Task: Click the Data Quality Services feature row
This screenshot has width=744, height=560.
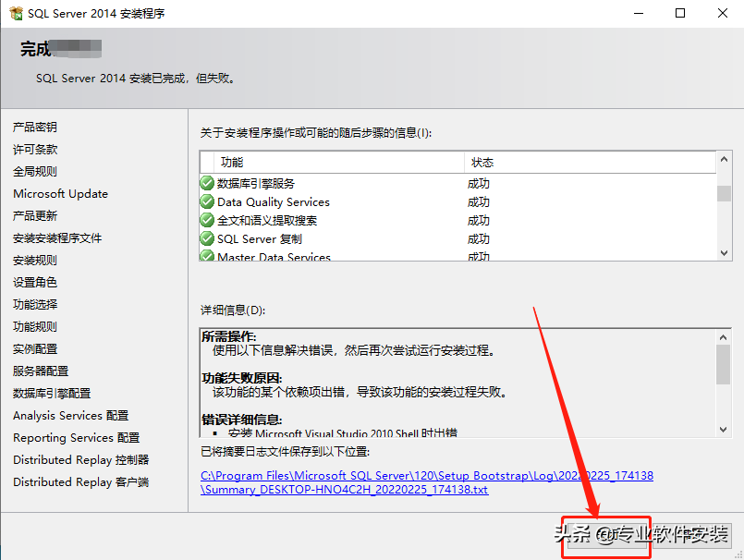Action: click(x=457, y=201)
